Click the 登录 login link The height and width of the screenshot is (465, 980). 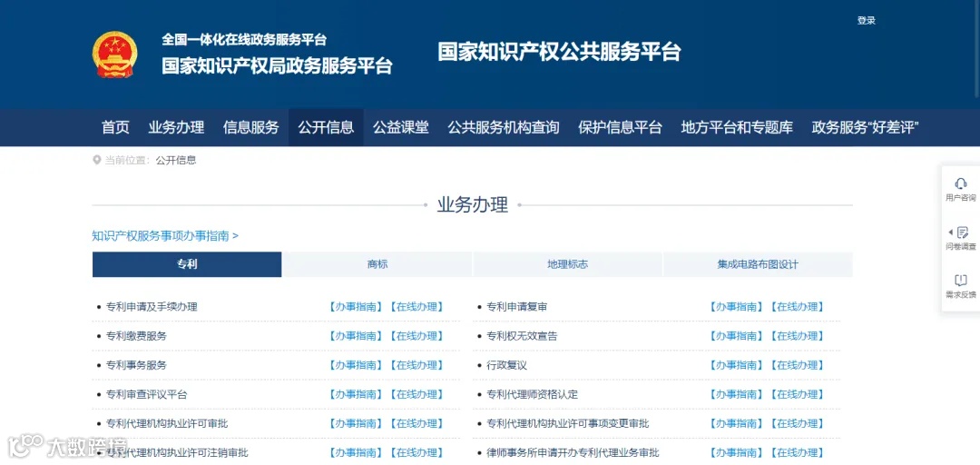coord(867,21)
